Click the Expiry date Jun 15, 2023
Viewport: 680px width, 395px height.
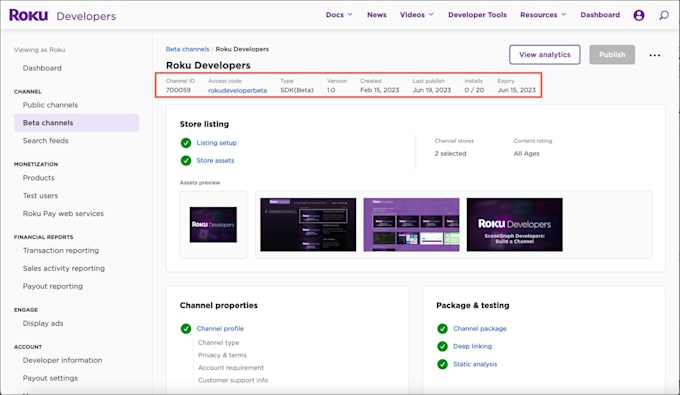click(517, 90)
